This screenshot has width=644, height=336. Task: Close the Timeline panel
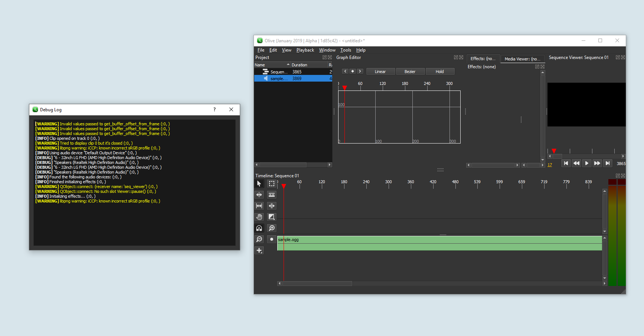[x=623, y=176]
